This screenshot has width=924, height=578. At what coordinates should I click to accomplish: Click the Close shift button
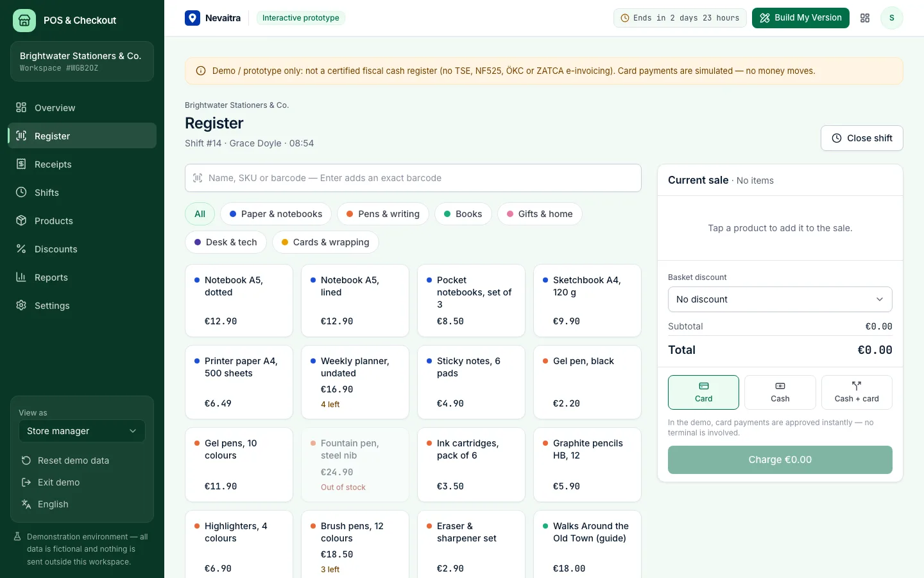(x=862, y=138)
